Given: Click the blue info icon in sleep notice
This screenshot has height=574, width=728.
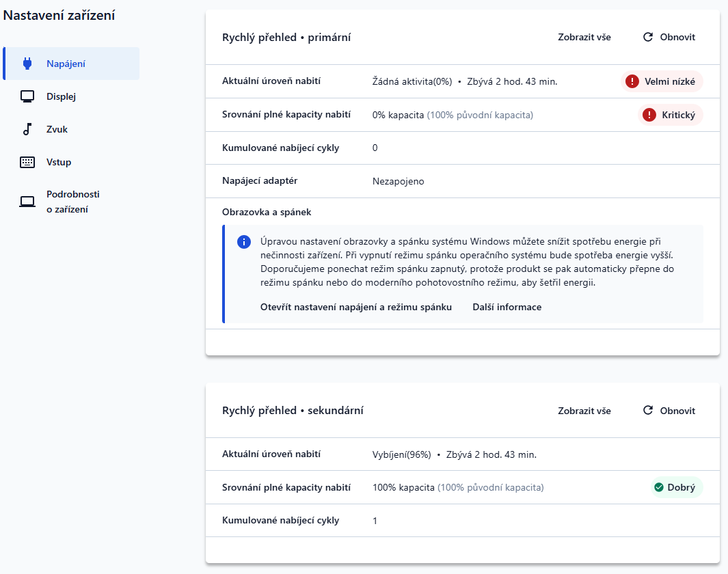Looking at the screenshot, I should tap(243, 242).
